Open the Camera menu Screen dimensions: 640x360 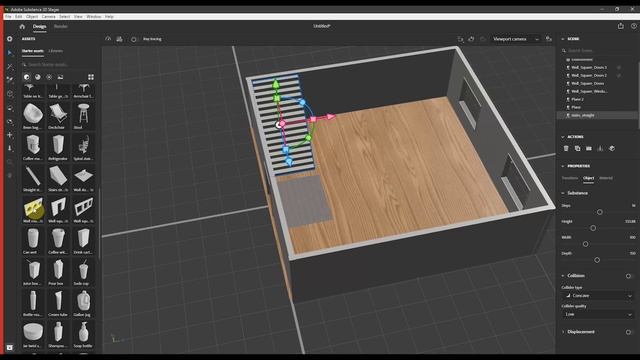click(48, 17)
